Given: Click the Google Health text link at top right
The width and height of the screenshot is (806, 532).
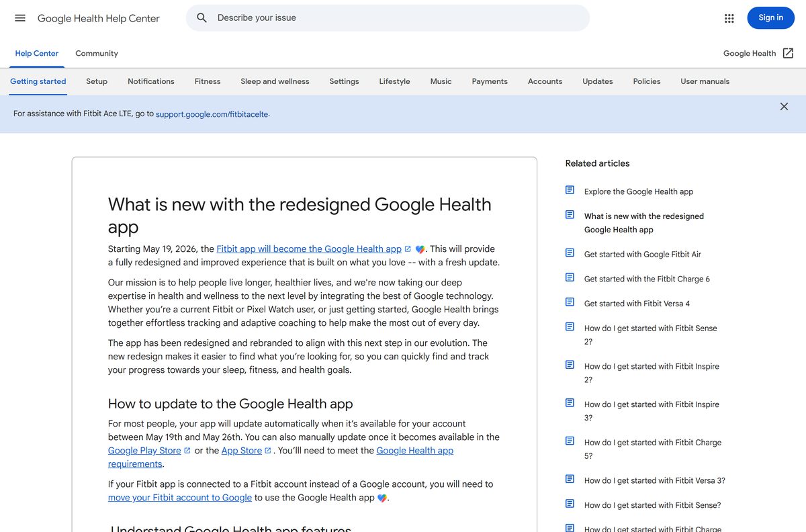Looking at the screenshot, I should 750,53.
